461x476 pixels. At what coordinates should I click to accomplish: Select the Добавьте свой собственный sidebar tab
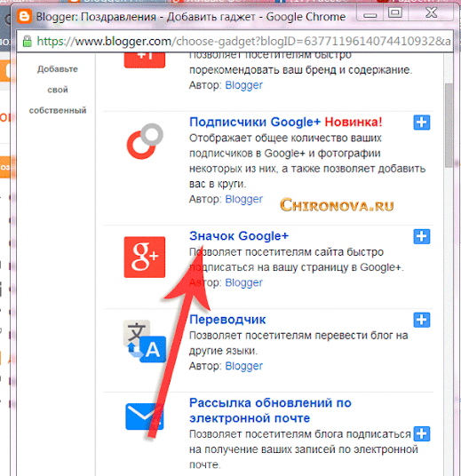58,90
